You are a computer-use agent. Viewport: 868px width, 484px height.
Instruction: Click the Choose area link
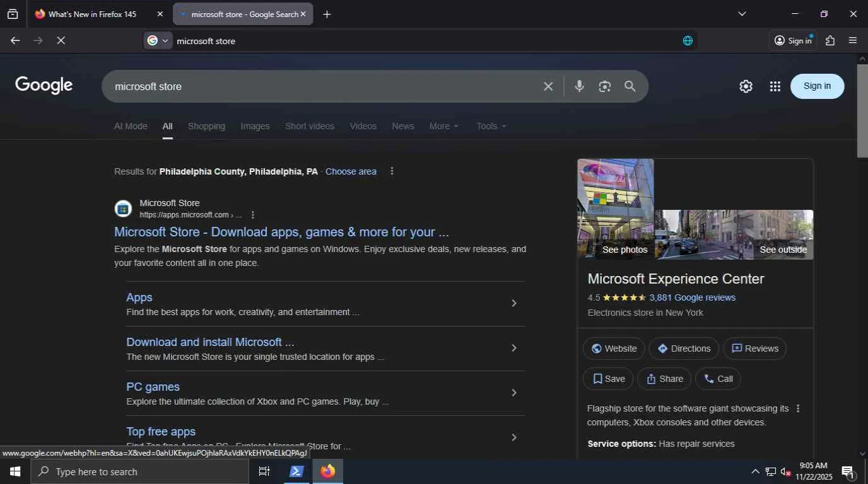[x=351, y=171]
